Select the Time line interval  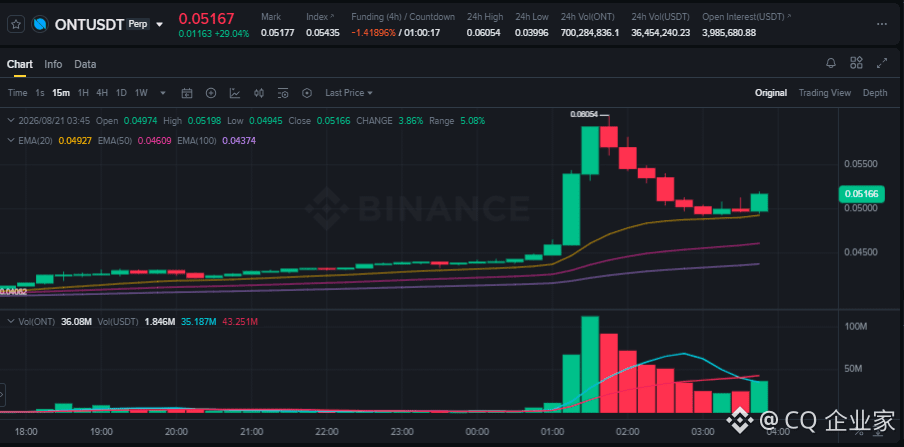click(x=17, y=93)
